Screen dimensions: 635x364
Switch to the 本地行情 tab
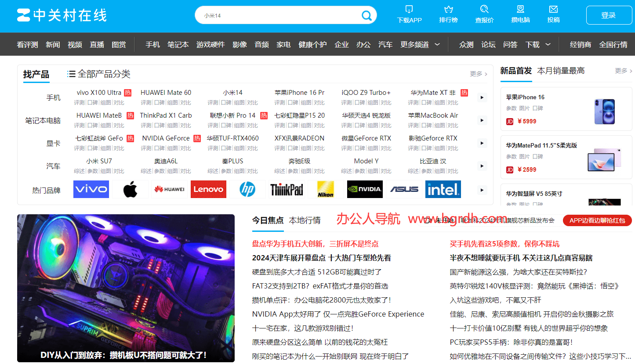pyautogui.click(x=305, y=220)
